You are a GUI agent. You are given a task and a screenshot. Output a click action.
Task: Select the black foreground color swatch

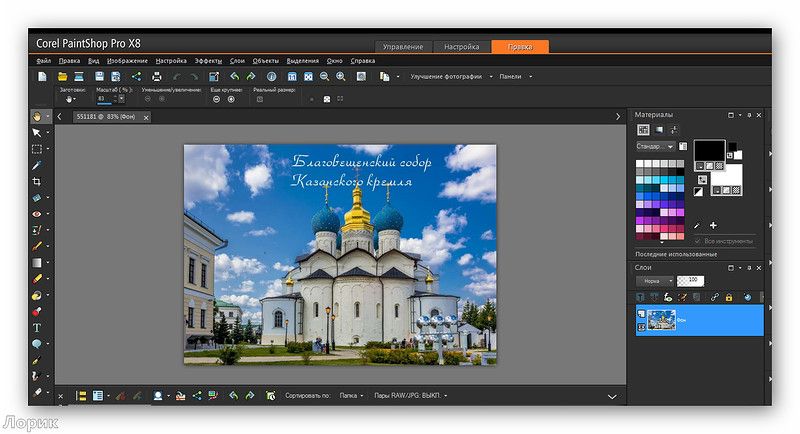click(x=708, y=150)
